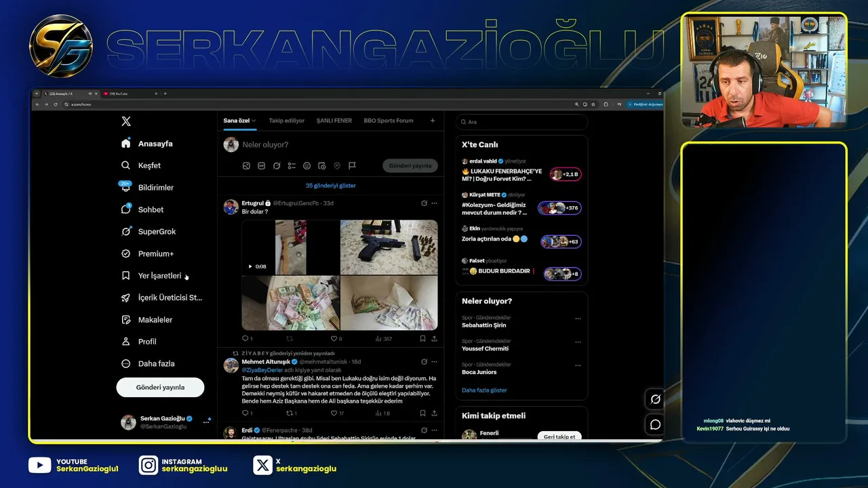Open the handgun photo in Ertugrul's post
The width and height of the screenshot is (868, 488).
tap(389, 247)
